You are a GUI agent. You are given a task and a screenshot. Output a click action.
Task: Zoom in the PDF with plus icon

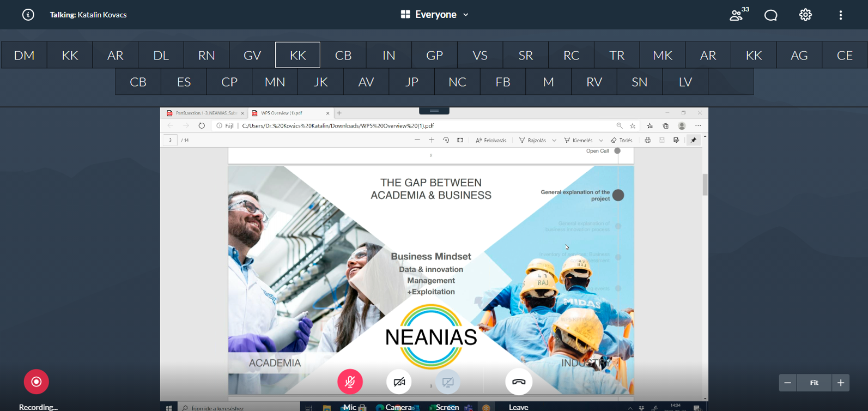tap(432, 140)
